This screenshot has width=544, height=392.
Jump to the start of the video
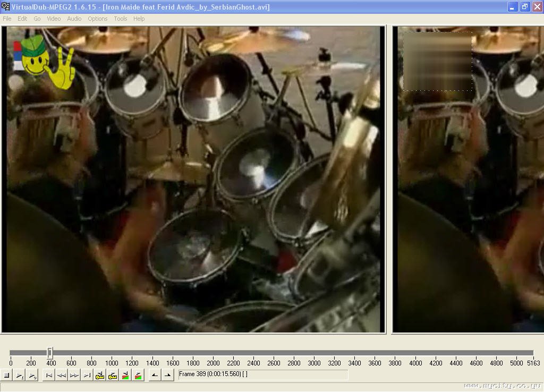tap(49, 376)
